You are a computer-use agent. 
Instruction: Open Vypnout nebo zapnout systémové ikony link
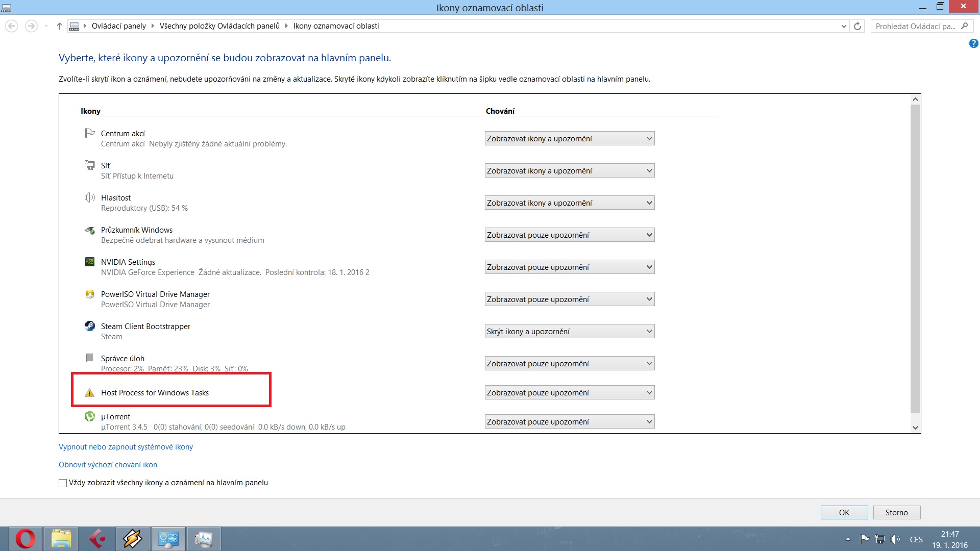tap(126, 447)
